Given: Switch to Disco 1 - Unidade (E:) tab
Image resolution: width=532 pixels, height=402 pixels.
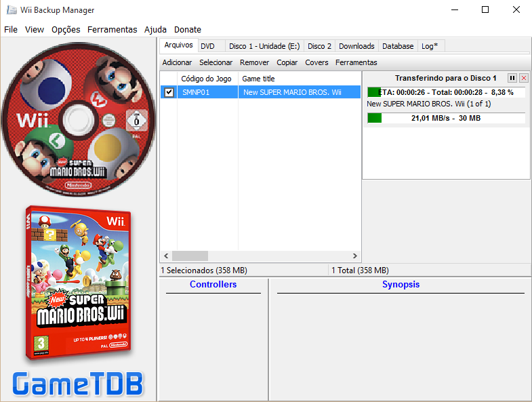Looking at the screenshot, I should coord(264,46).
